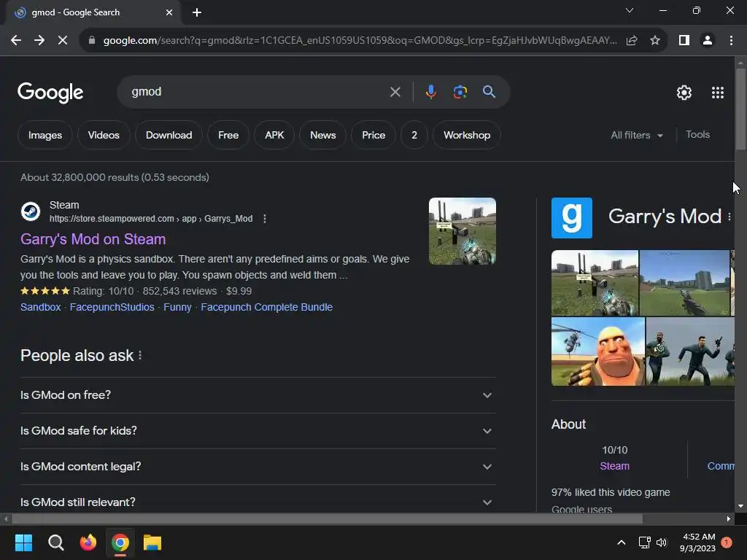
Task: Open the share page icon in address bar
Action: (632, 41)
